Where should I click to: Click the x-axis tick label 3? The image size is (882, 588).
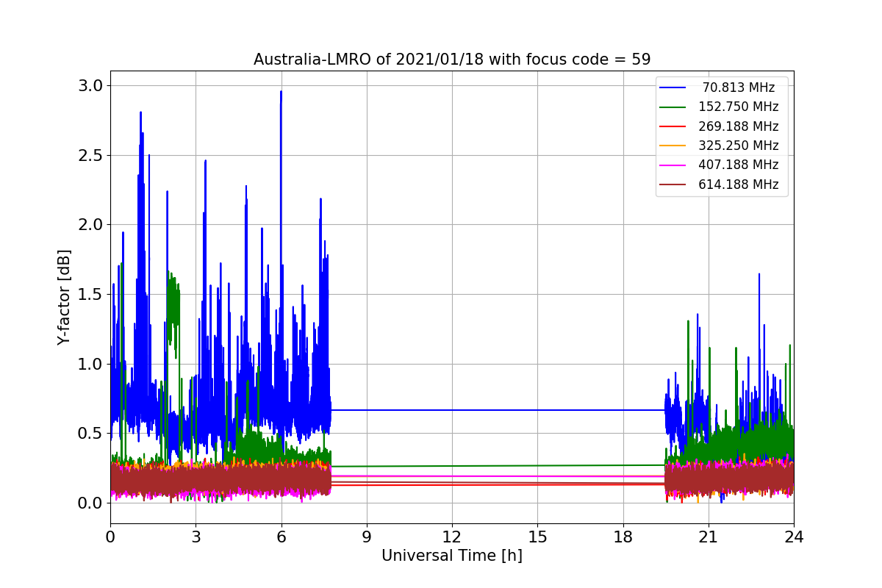(196, 537)
